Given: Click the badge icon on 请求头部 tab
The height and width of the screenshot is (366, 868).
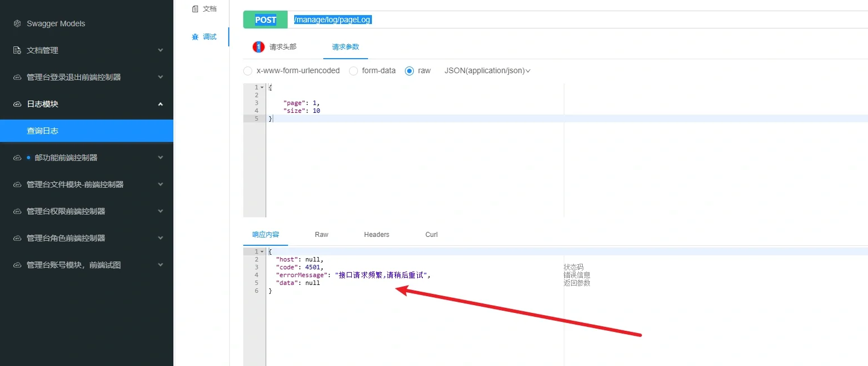Looking at the screenshot, I should point(258,47).
